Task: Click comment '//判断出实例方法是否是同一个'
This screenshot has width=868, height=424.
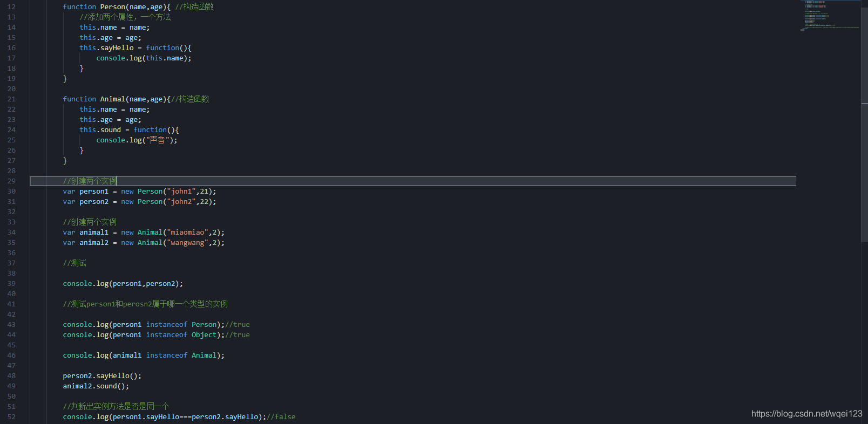Action: coord(116,407)
